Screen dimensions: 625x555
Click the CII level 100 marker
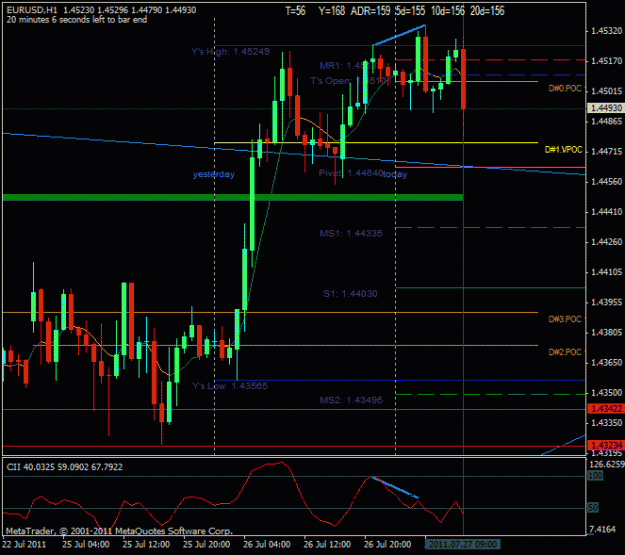coord(595,476)
